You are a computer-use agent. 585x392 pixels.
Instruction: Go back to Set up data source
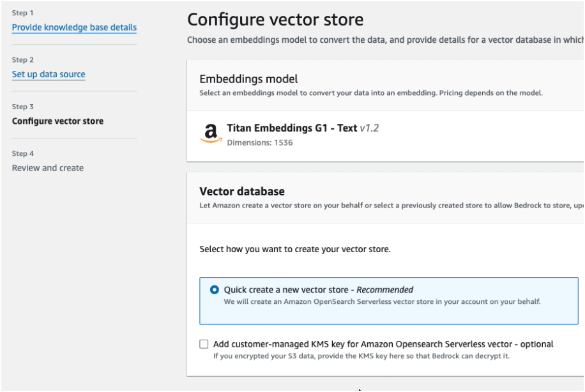(49, 74)
